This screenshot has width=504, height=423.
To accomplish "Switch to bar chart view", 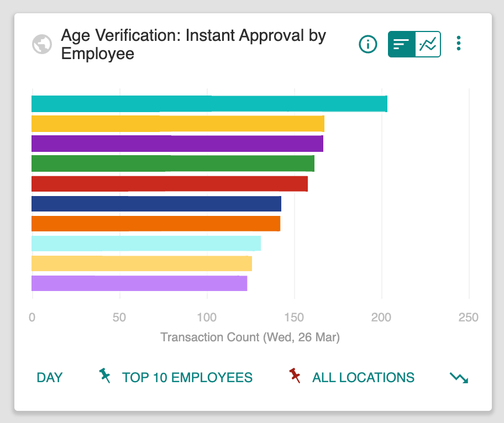I will coord(402,44).
